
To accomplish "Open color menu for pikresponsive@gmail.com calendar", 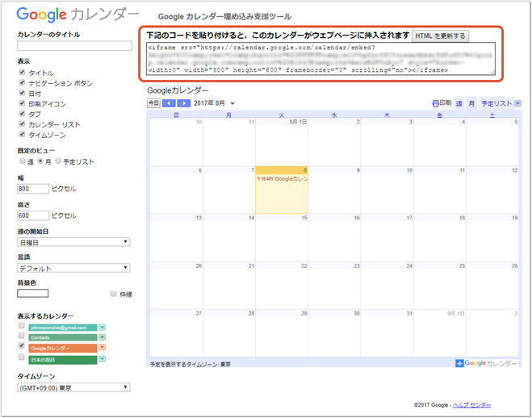I will 103,328.
